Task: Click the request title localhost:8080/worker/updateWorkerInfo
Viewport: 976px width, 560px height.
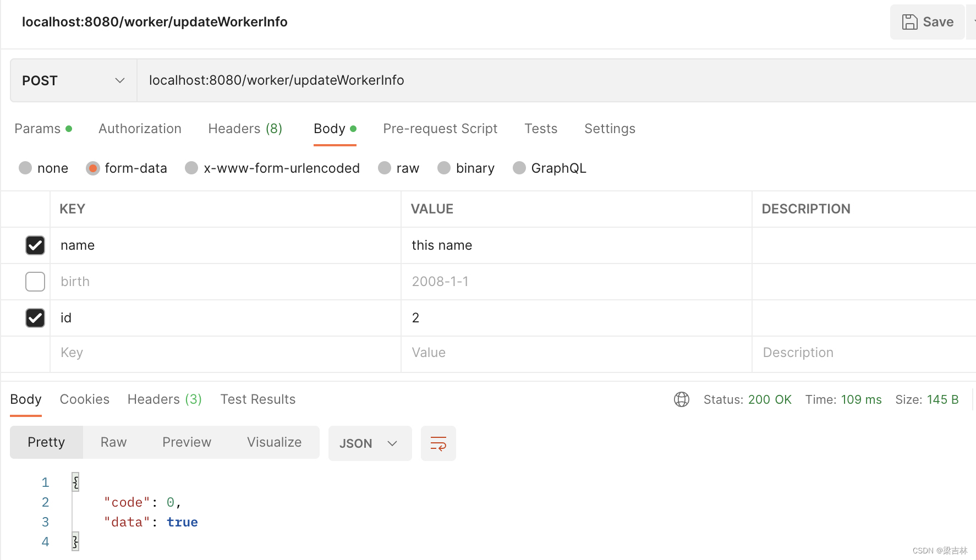Action: pyautogui.click(x=155, y=22)
